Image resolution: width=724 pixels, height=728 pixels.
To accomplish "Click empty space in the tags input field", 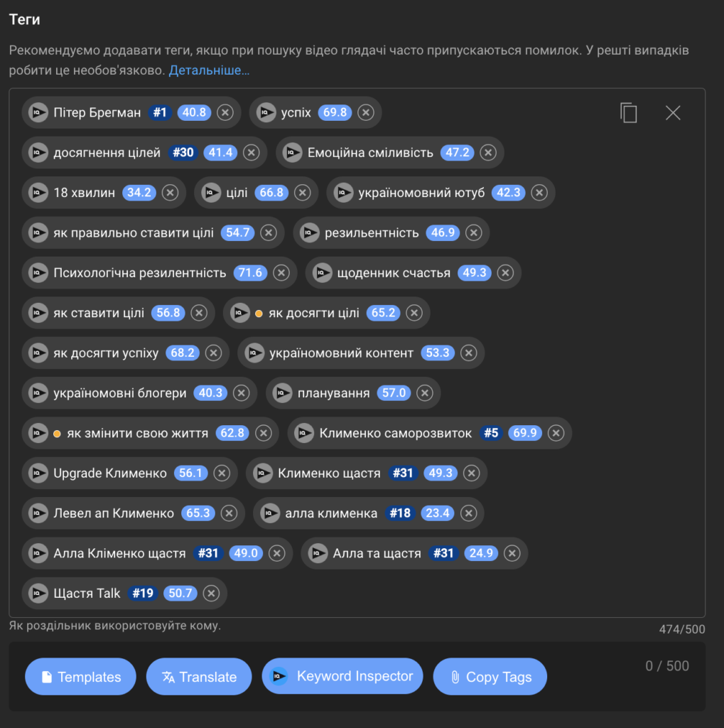I will pyautogui.click(x=462, y=593).
